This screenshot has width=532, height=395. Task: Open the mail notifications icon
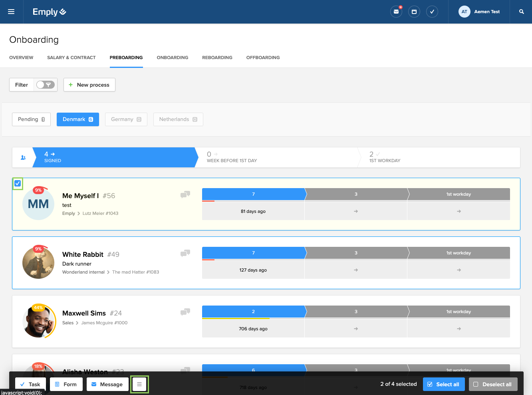point(396,12)
